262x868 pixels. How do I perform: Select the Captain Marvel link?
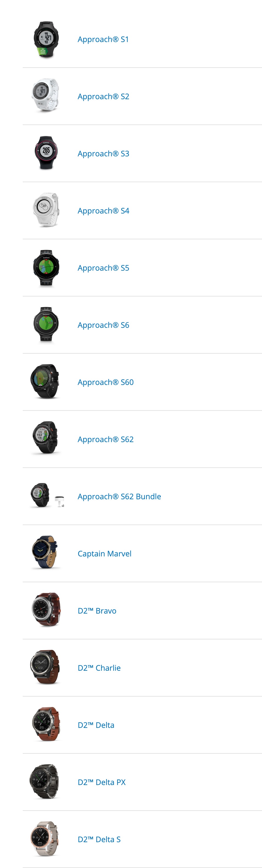(x=104, y=554)
